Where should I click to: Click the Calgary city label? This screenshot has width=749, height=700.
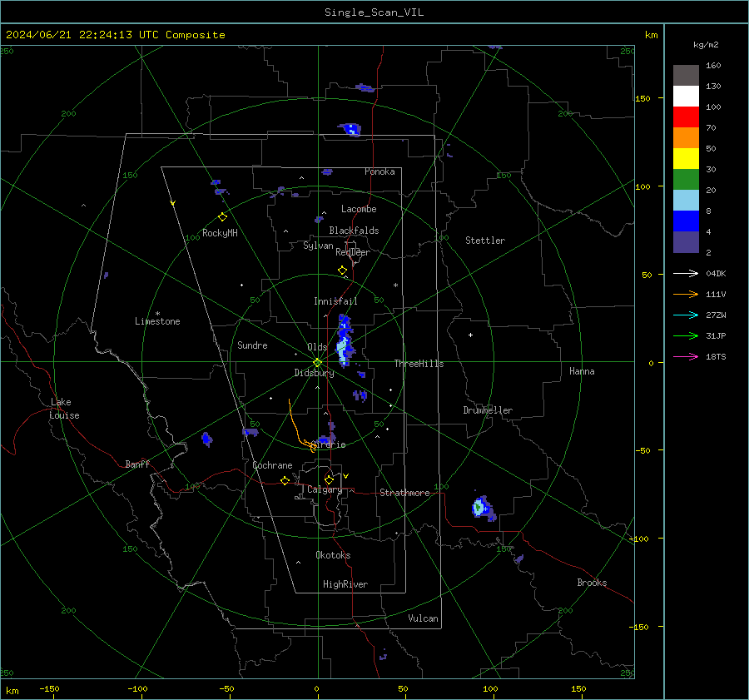pos(325,489)
